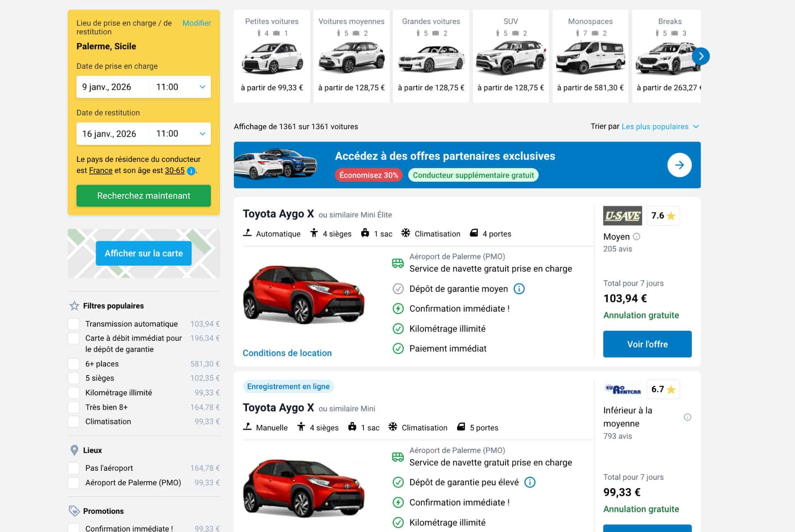Select the Petites voitures category card
This screenshot has height=532, width=795.
272,56
